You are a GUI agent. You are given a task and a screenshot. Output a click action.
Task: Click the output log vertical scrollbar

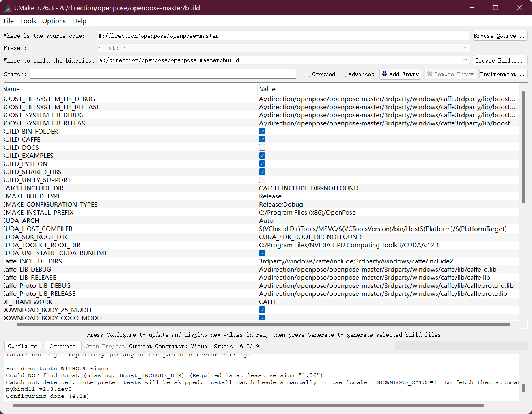(523, 388)
